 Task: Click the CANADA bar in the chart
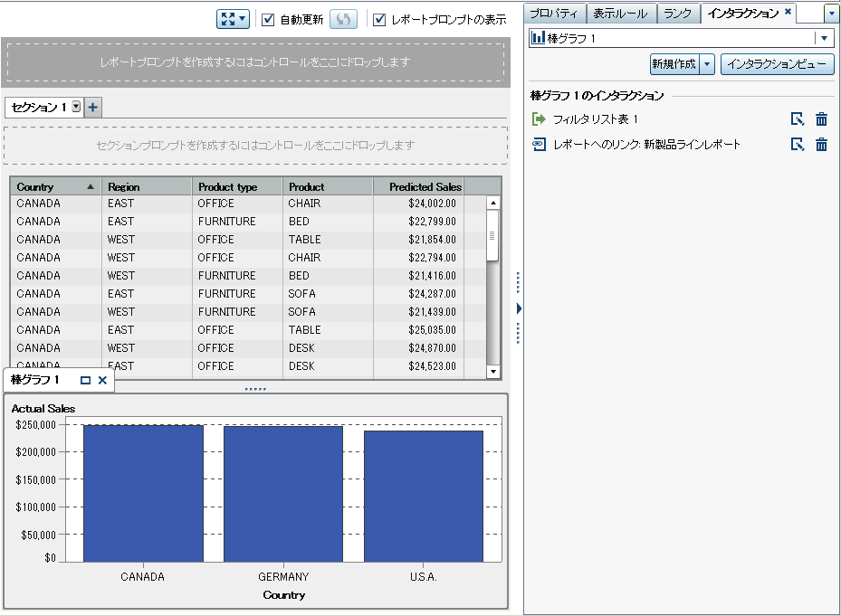tap(143, 493)
